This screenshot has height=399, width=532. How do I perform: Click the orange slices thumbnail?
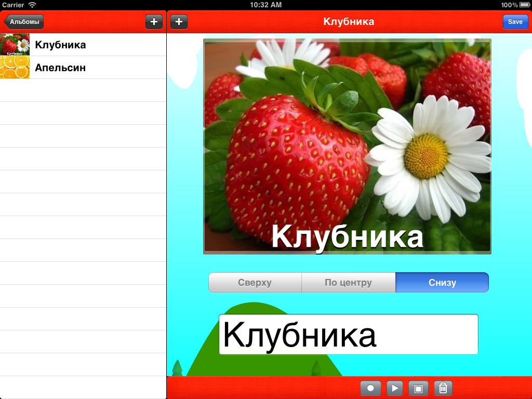point(15,68)
